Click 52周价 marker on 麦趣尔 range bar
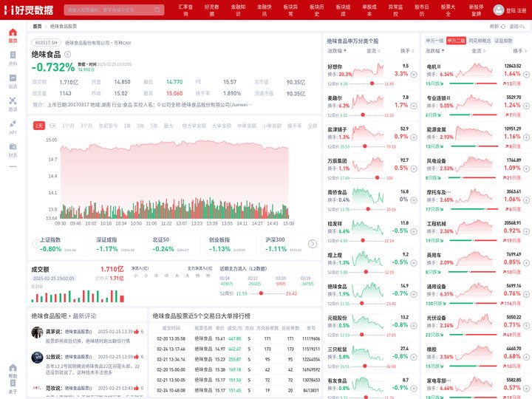 [x=363, y=115]
